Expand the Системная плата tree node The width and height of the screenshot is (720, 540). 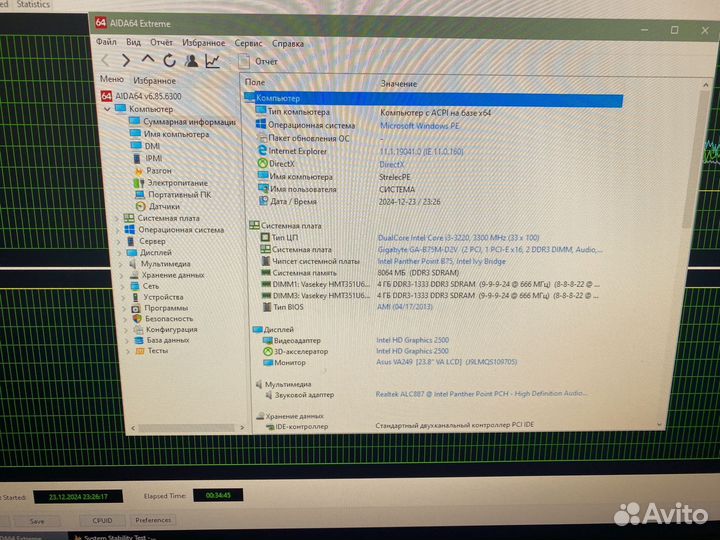117,218
